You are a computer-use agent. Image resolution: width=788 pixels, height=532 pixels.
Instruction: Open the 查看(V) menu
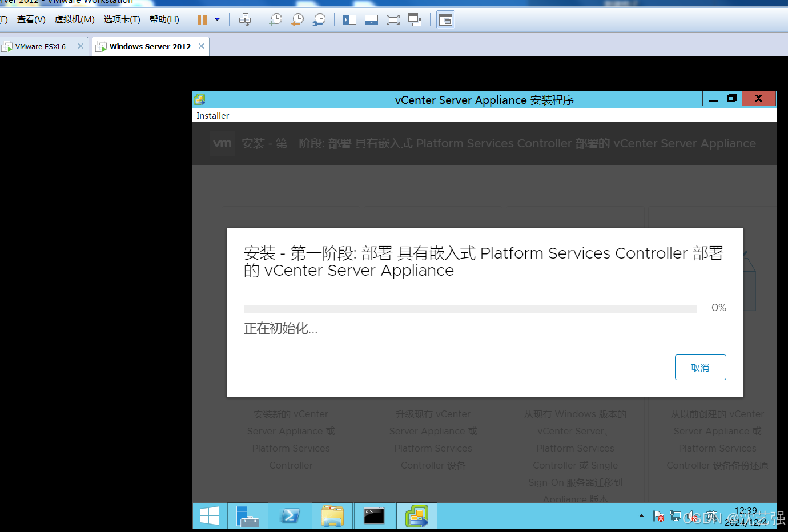click(x=31, y=19)
